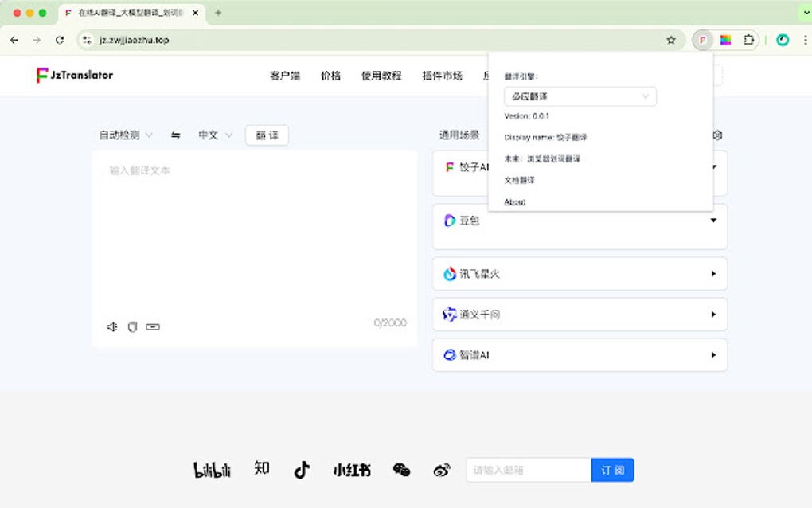Viewport: 812px width, 508px height.
Task: Click the keyboard icon under input box
Action: (x=153, y=326)
